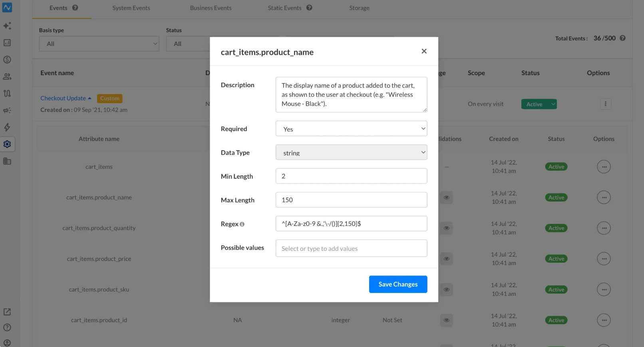Expand the Basis type dropdown
Screen dimensions: 644x347
pyautogui.click(x=99, y=44)
